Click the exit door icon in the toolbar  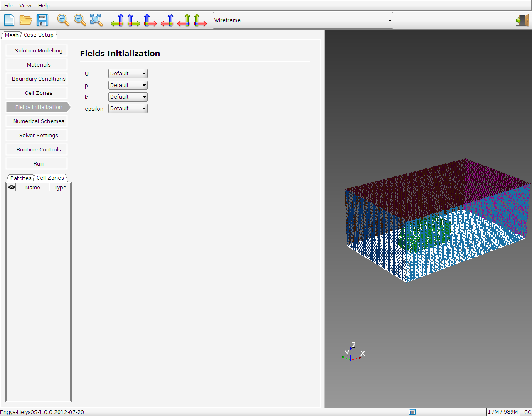pos(522,20)
